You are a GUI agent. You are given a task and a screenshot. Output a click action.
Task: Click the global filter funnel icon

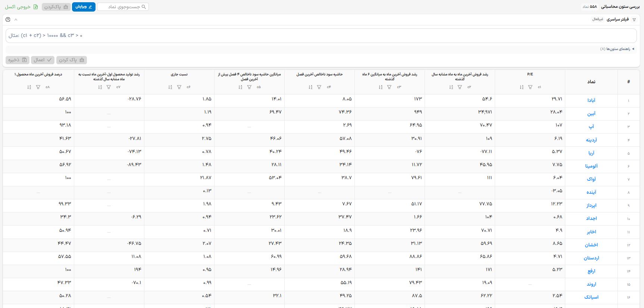(x=634, y=19)
